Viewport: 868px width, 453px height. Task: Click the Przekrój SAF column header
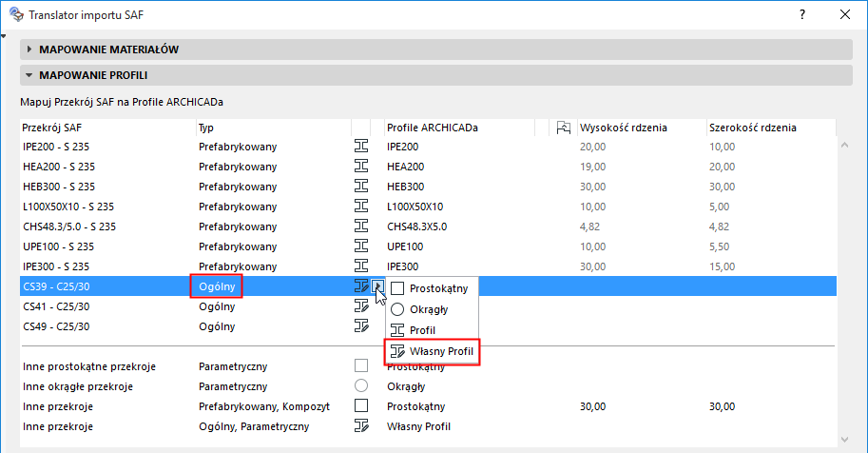click(x=108, y=128)
